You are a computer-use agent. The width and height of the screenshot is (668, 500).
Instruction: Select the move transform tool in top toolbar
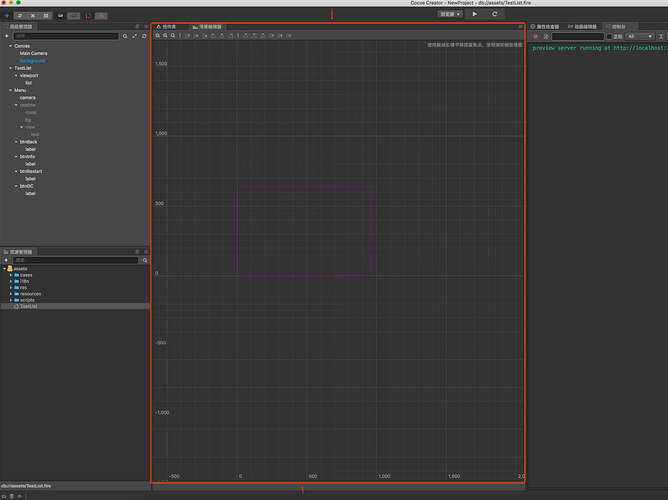[x=7, y=15]
